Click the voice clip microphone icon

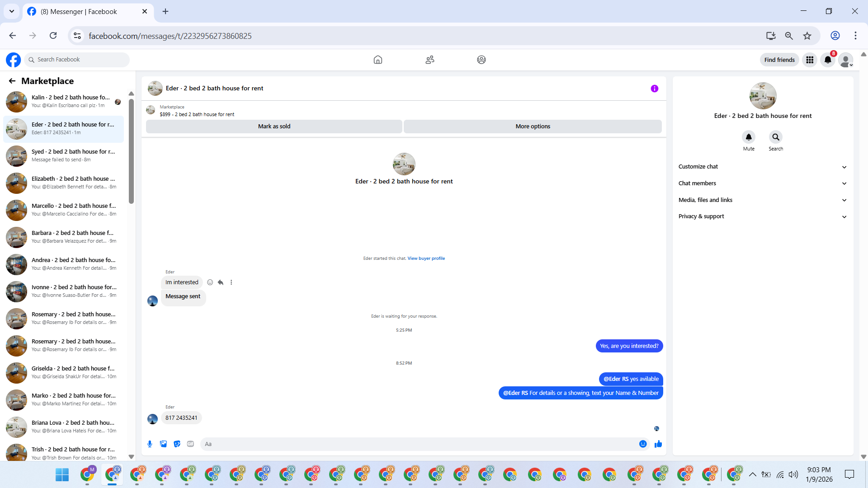click(150, 444)
